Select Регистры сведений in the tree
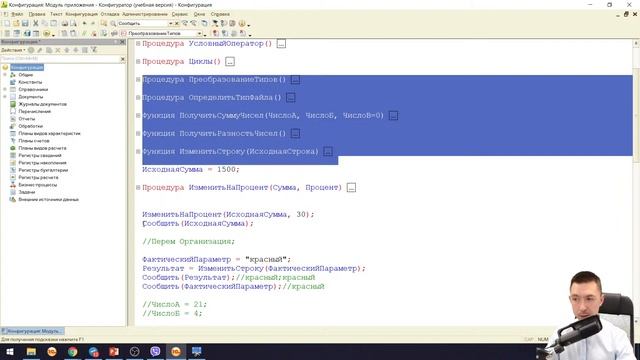Image resolution: width=640 pixels, height=360 pixels. click(40, 156)
